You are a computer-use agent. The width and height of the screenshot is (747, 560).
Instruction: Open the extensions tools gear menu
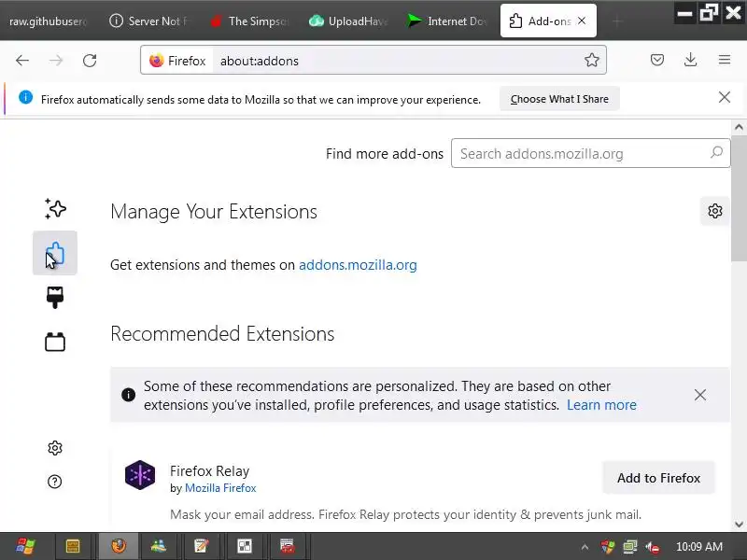click(714, 211)
